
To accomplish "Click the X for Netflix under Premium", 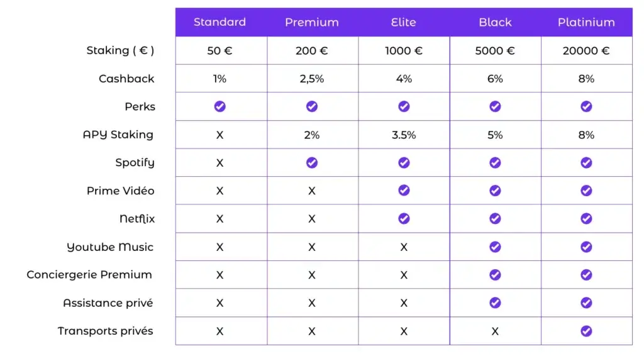I will click(x=312, y=219).
